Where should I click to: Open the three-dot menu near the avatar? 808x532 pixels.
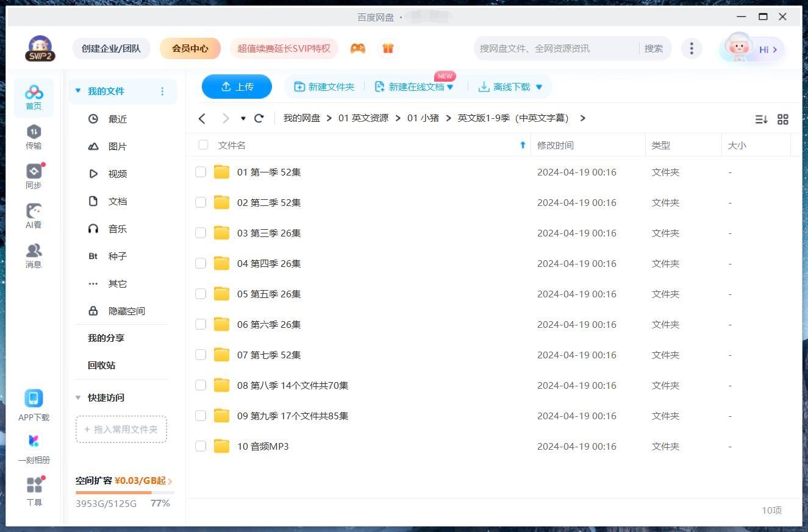tap(692, 48)
